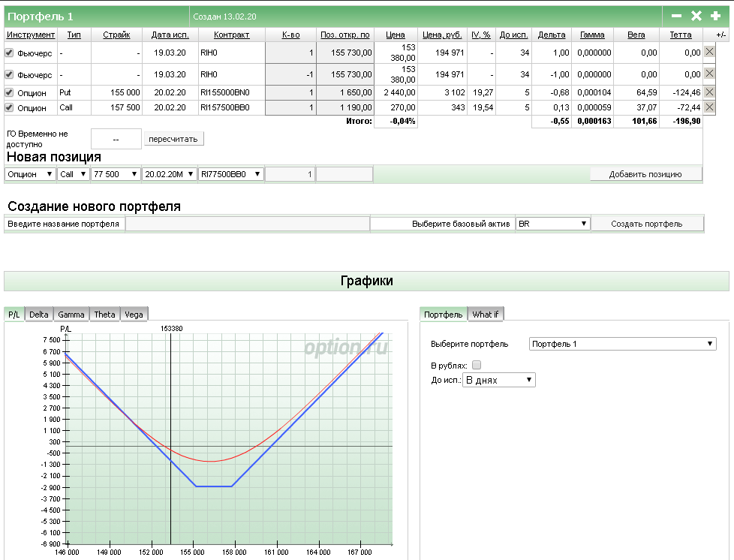Switch to the Gamma chart tab
This screenshot has height=560, width=734.
[71, 315]
